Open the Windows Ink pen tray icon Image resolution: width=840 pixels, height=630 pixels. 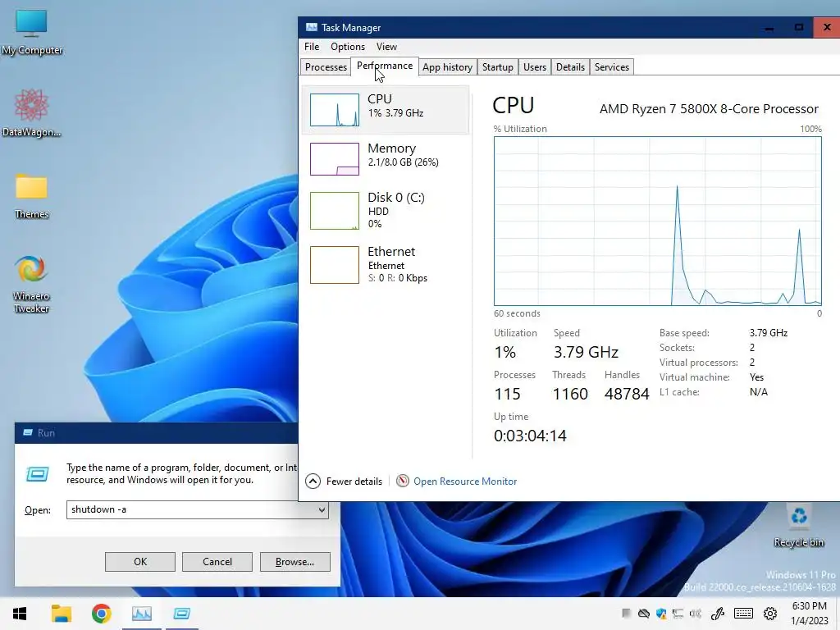tap(717, 614)
